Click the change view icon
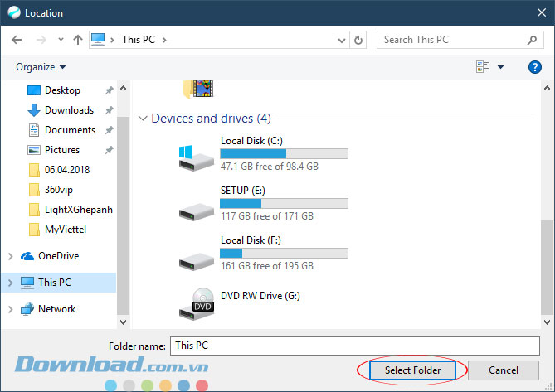 [483, 67]
